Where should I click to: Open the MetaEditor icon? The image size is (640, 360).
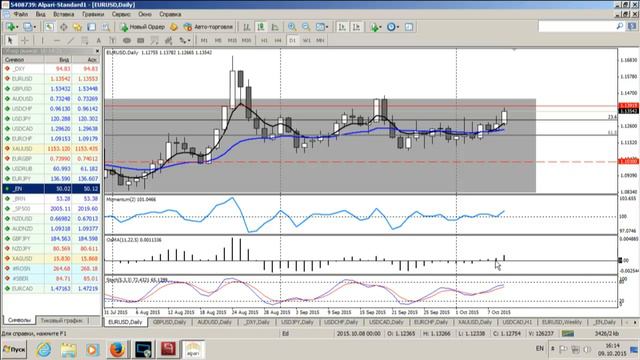(x=174, y=27)
